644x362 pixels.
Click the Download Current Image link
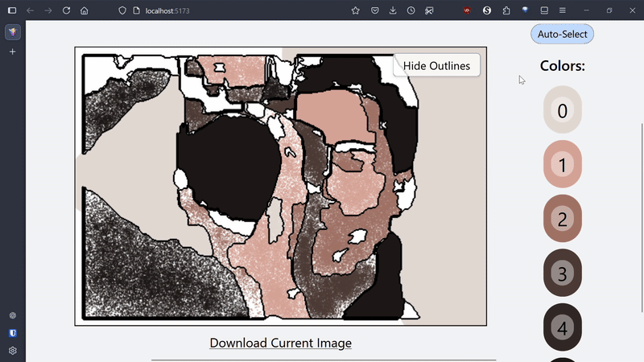(x=280, y=343)
